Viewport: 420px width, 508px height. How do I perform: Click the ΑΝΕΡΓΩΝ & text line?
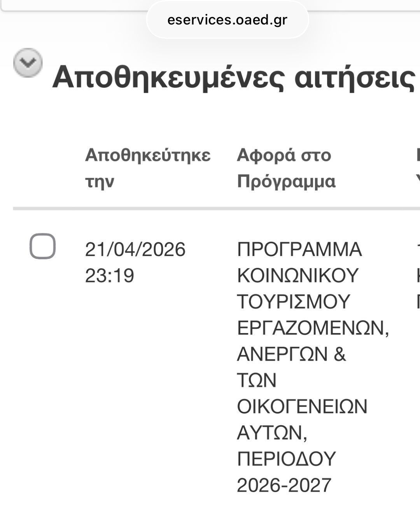point(291,354)
